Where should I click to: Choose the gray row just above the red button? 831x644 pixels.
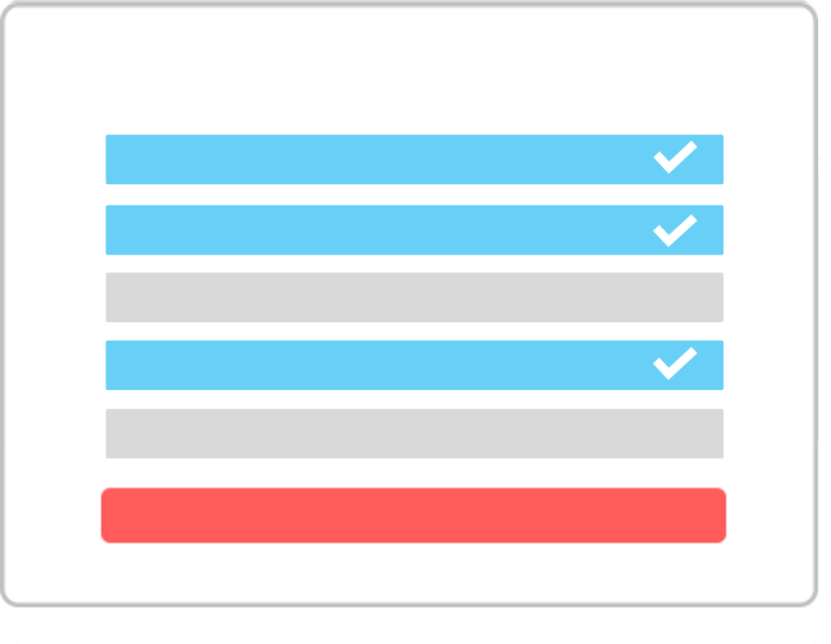click(x=415, y=433)
